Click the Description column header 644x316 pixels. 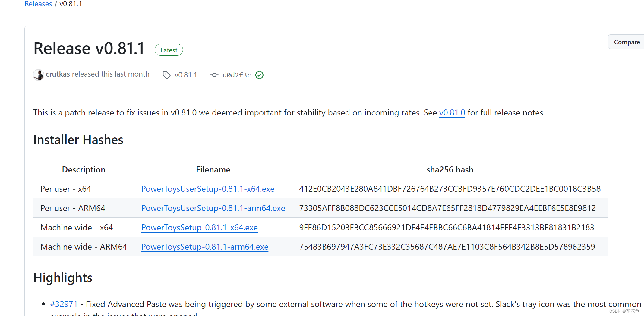click(84, 169)
